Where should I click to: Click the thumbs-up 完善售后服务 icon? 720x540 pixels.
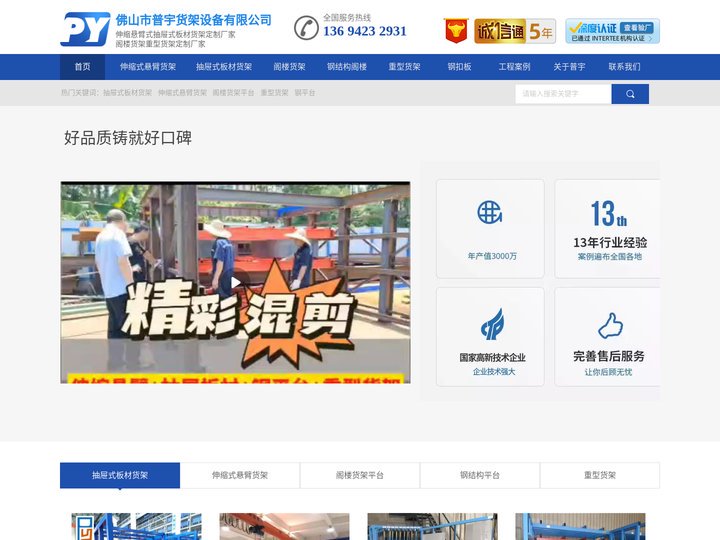click(610, 325)
